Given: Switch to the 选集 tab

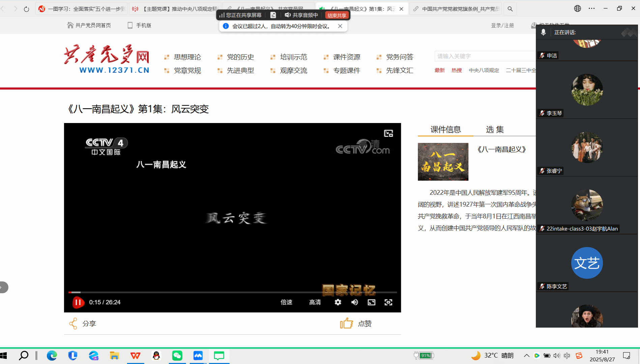Looking at the screenshot, I should point(495,129).
